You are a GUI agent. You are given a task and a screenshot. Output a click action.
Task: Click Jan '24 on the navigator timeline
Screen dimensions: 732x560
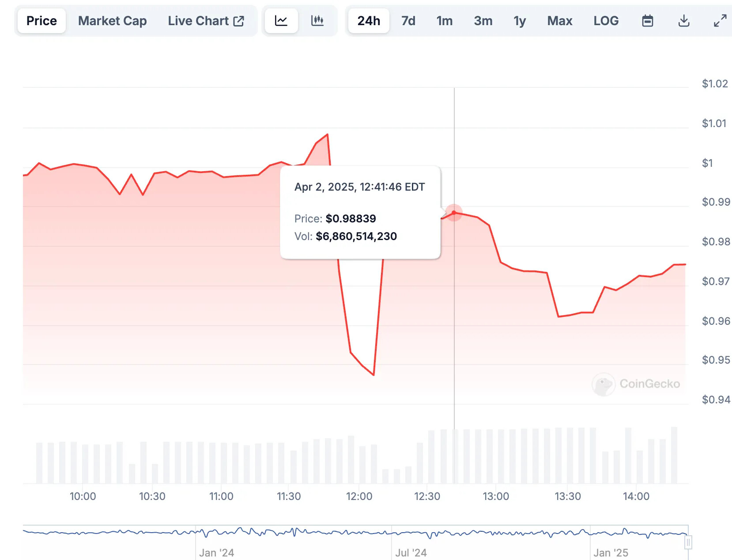pos(216,552)
